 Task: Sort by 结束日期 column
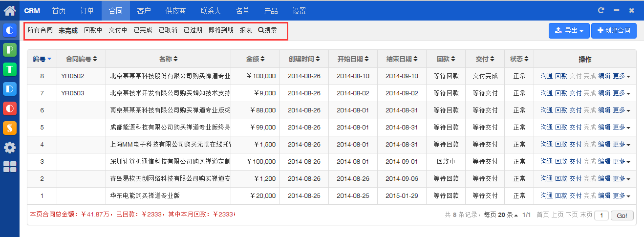[x=402, y=59]
